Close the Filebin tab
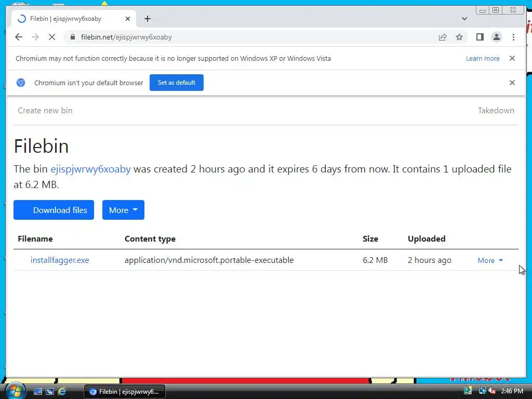Image resolution: width=532 pixels, height=399 pixels. [128, 19]
